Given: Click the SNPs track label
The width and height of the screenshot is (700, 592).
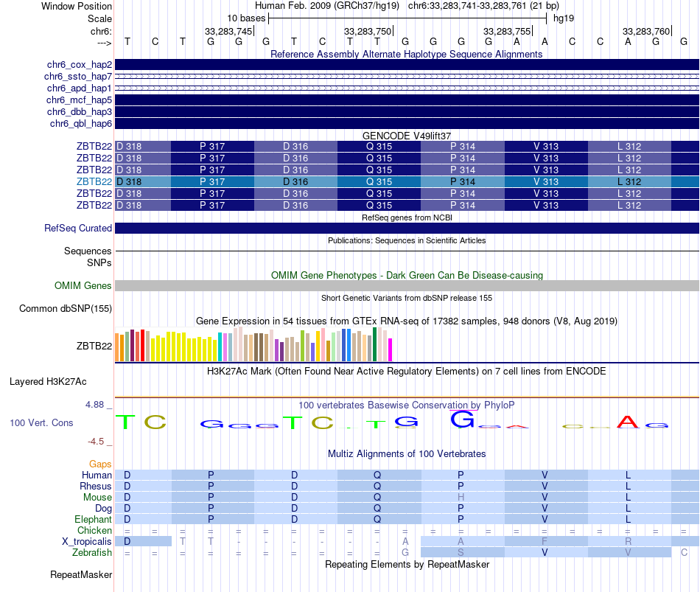Looking at the screenshot, I should [x=99, y=262].
